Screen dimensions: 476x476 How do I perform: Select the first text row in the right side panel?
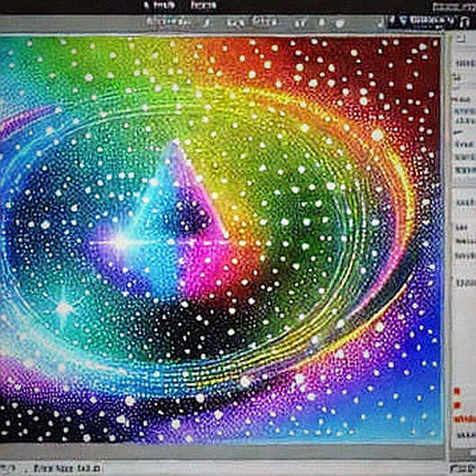465,63
